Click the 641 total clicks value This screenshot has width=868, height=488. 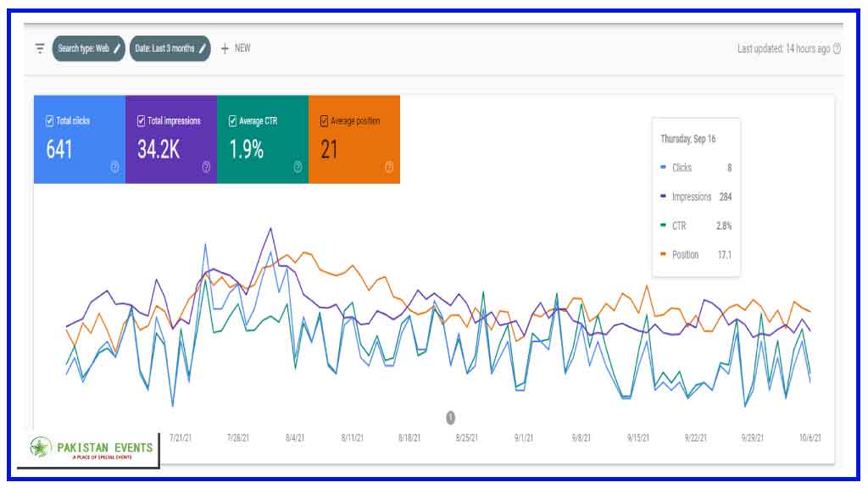pos(59,149)
